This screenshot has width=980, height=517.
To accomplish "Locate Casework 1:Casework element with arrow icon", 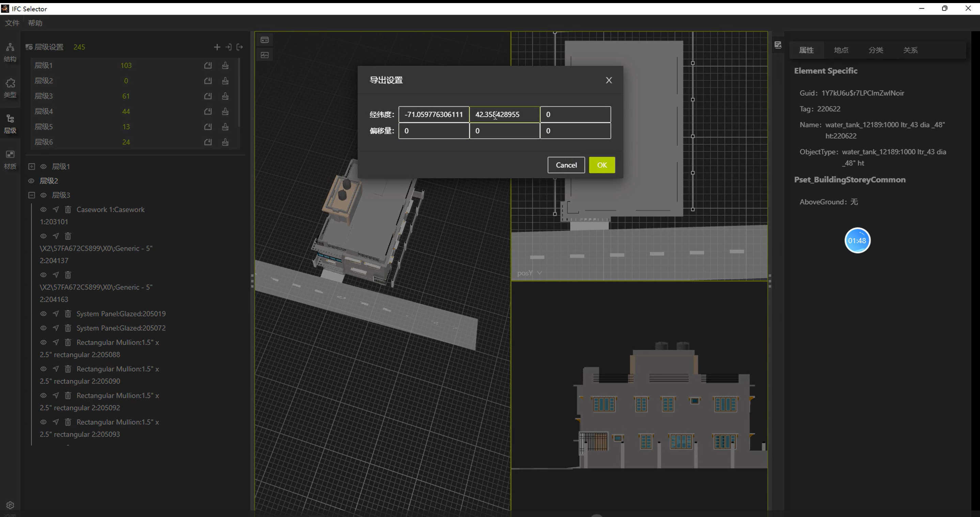I will 56,209.
